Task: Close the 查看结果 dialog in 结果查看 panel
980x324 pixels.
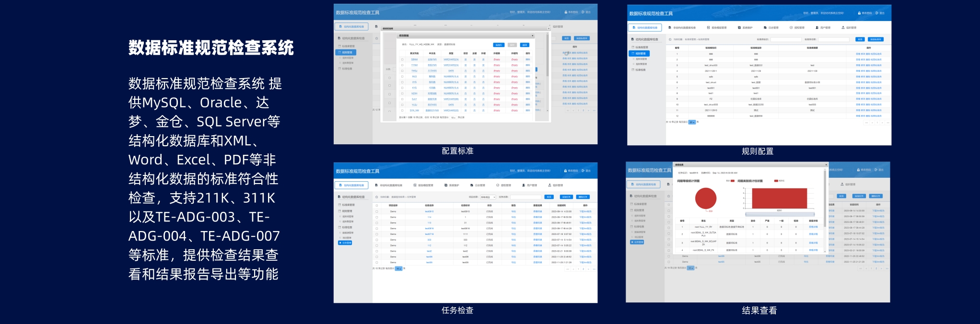Action: (x=826, y=165)
